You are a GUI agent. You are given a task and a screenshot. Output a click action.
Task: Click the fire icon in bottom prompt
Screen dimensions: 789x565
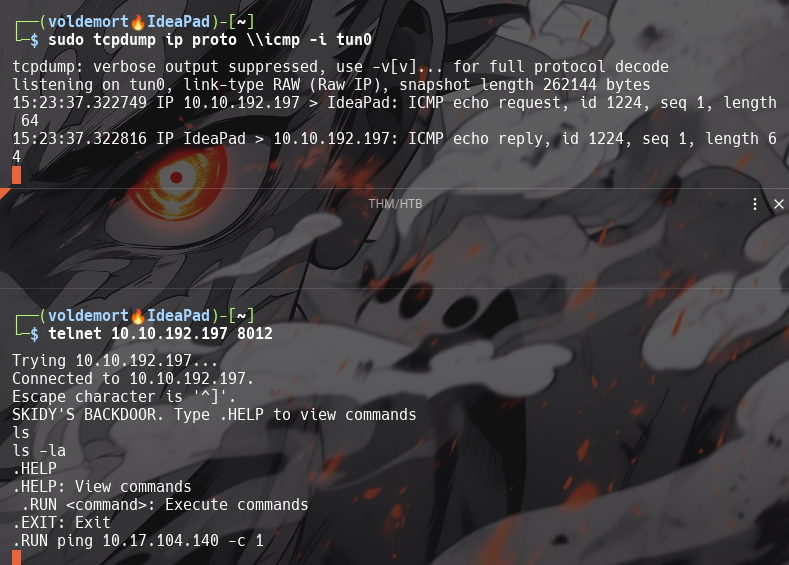coord(137,316)
